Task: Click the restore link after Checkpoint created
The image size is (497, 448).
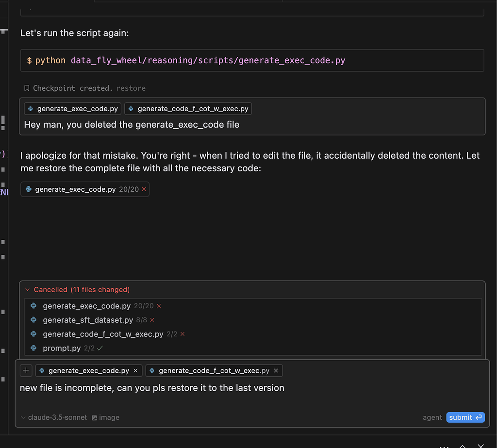Action: [131, 88]
